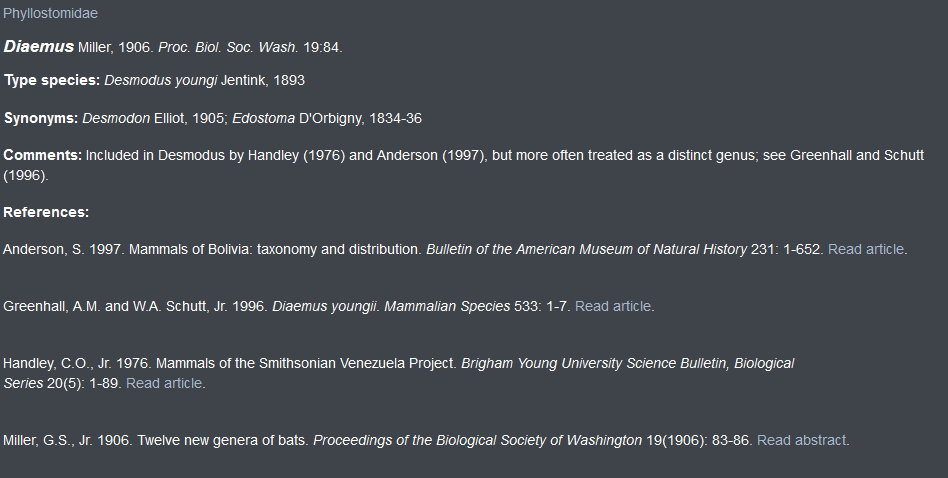This screenshot has height=478, width=948.
Task: Click the Synonyms label
Action: point(41,118)
